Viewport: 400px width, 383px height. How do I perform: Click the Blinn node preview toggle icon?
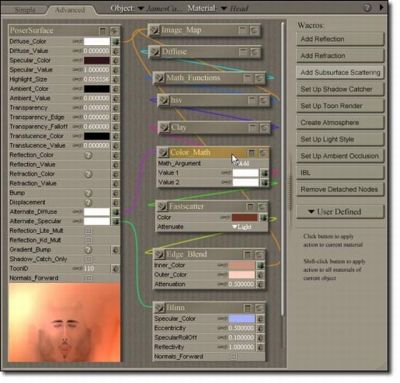pyautogui.click(x=259, y=308)
